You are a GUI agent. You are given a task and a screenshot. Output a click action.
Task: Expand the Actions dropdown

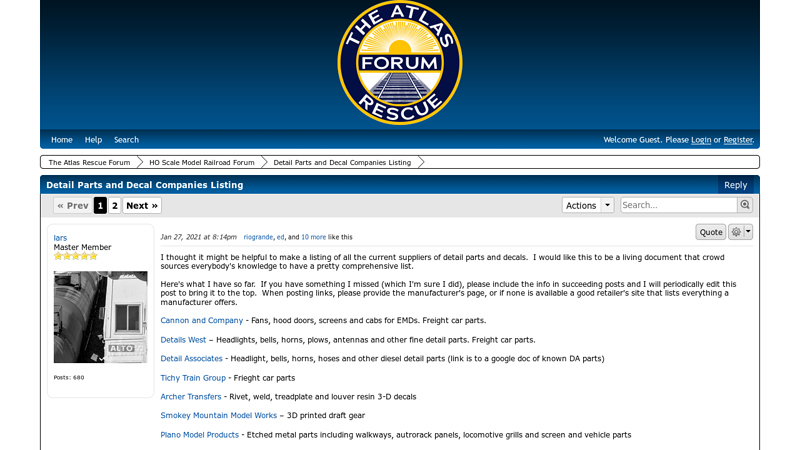point(588,205)
